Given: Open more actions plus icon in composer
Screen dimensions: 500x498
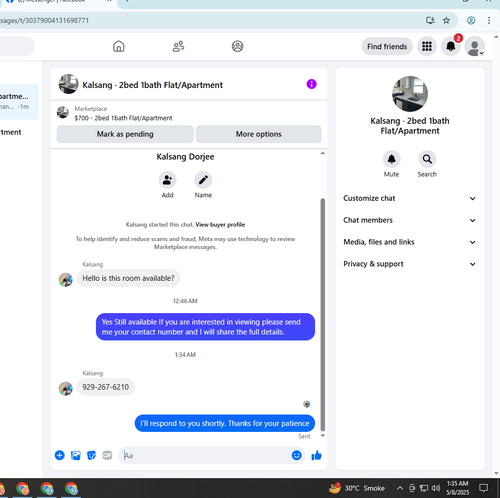Looking at the screenshot, I should pyautogui.click(x=60, y=455).
